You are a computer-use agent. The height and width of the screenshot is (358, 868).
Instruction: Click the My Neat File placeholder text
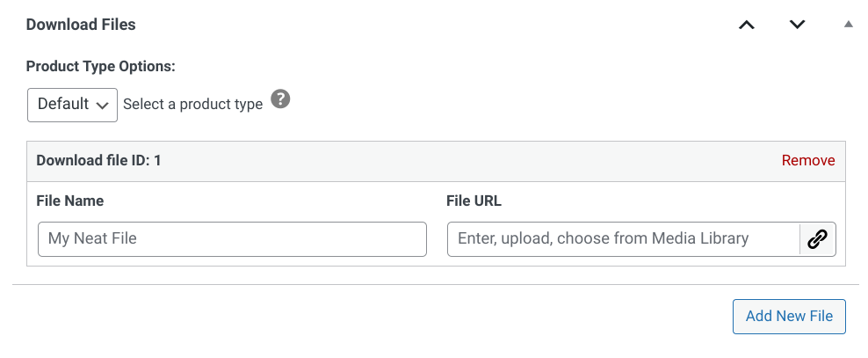click(92, 239)
